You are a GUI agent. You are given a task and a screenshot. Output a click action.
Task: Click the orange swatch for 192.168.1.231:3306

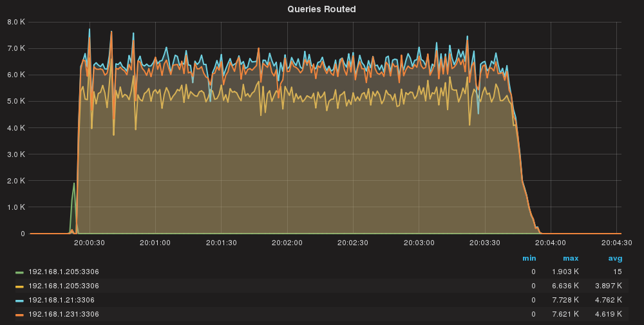(x=19, y=315)
